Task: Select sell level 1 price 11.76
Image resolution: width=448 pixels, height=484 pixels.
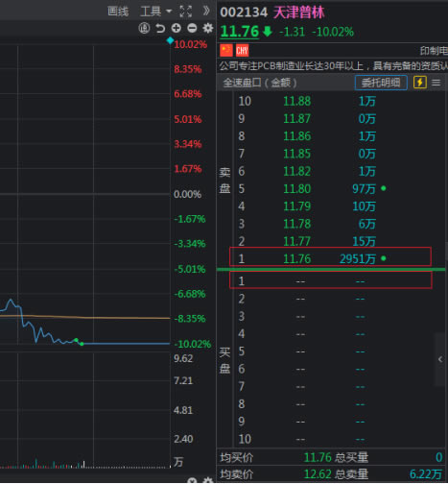Action: [297, 258]
